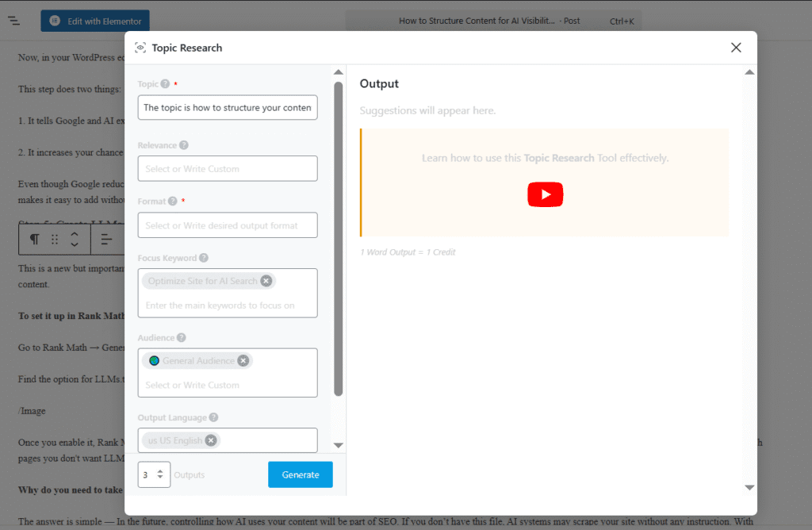Play the YouTube tutorial video

[545, 194]
